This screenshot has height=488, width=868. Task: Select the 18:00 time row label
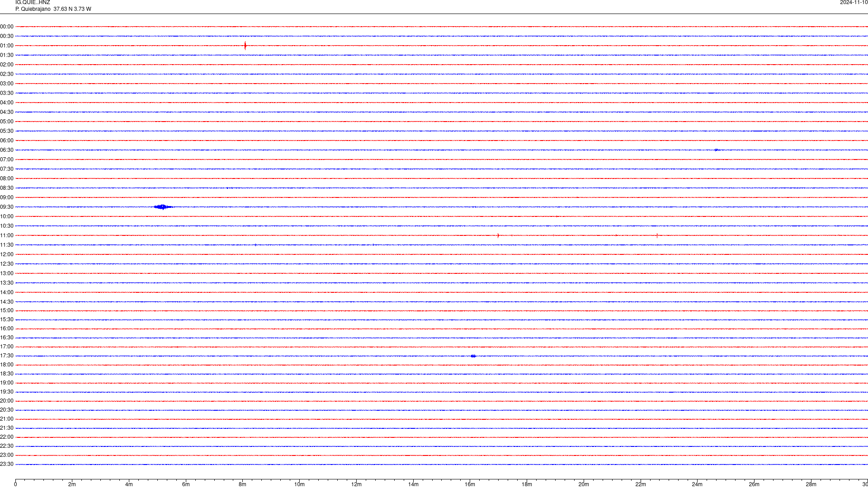coord(7,365)
